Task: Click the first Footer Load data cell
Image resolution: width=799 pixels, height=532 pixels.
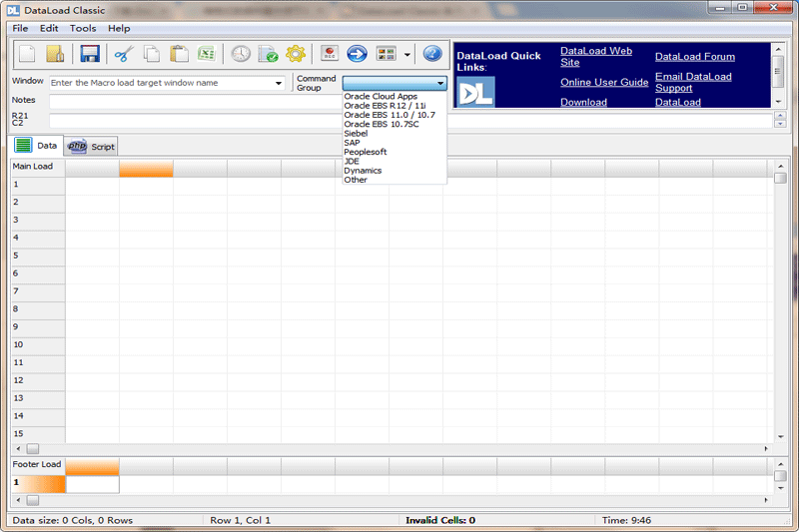Action: pyautogui.click(x=93, y=484)
